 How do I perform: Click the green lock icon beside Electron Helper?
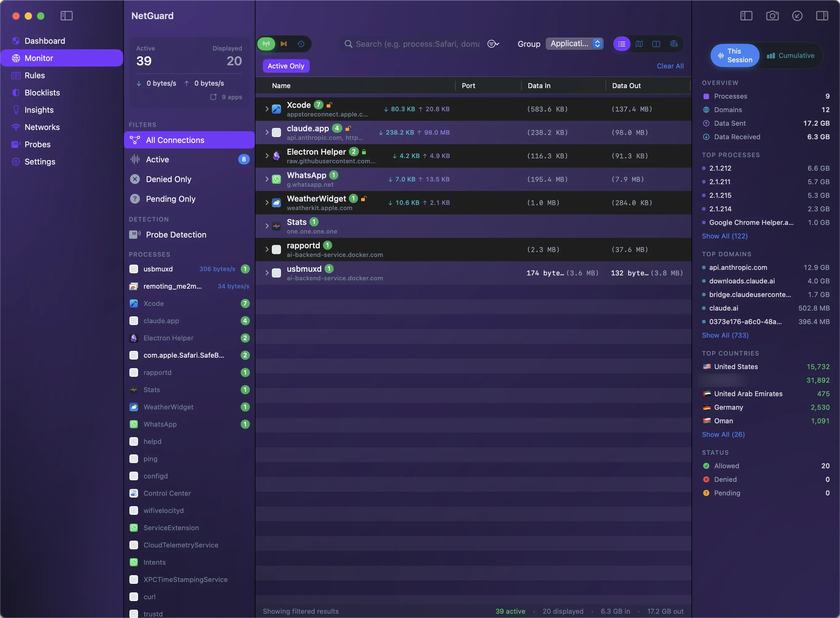pos(364,152)
